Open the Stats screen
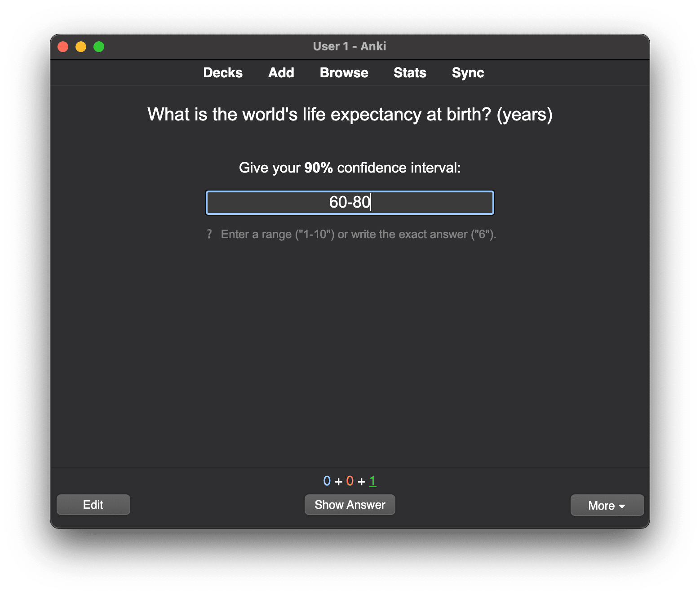 coord(410,73)
